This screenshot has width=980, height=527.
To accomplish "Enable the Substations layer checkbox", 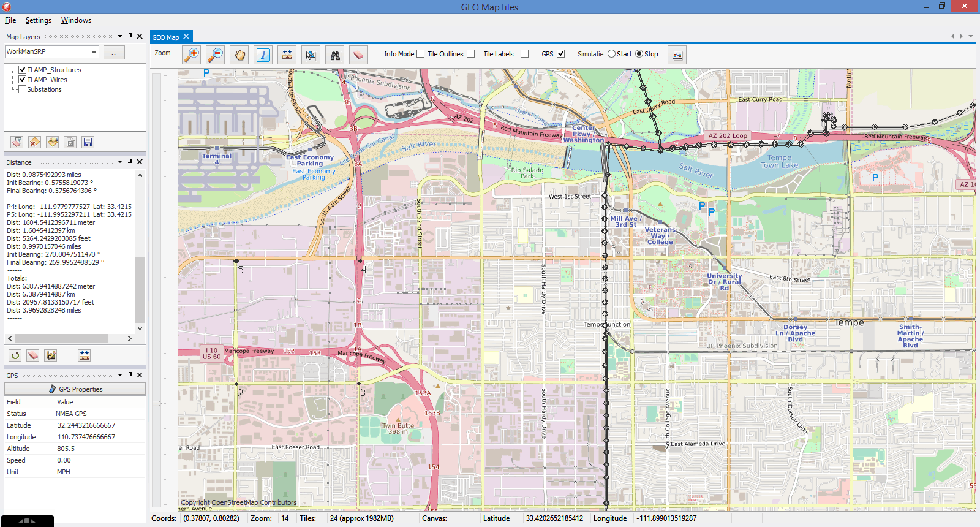I will tap(23, 89).
